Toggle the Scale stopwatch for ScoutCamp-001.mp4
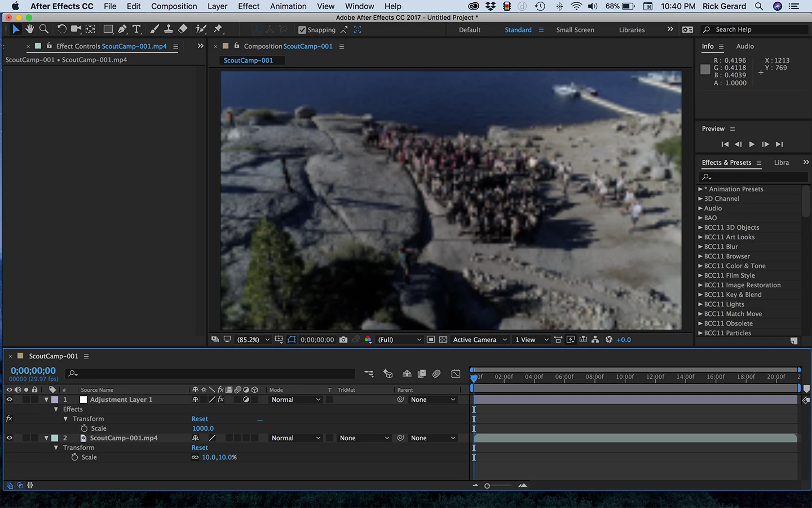Image resolution: width=812 pixels, height=508 pixels. tap(74, 457)
